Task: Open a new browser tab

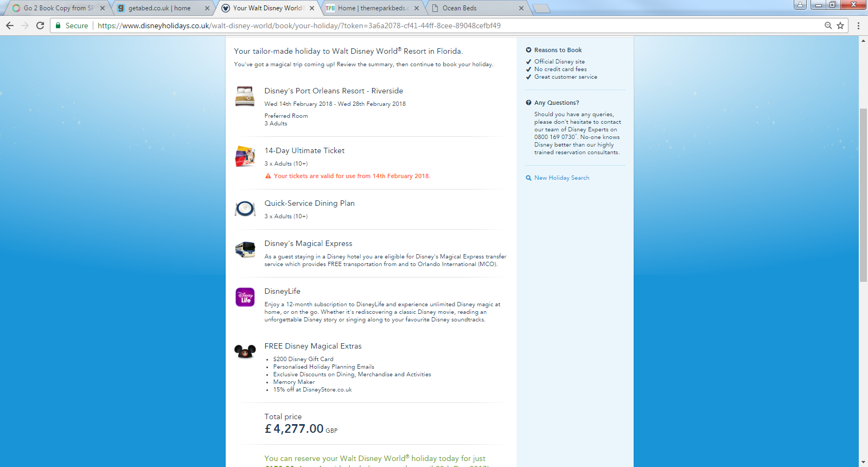Action: click(541, 8)
